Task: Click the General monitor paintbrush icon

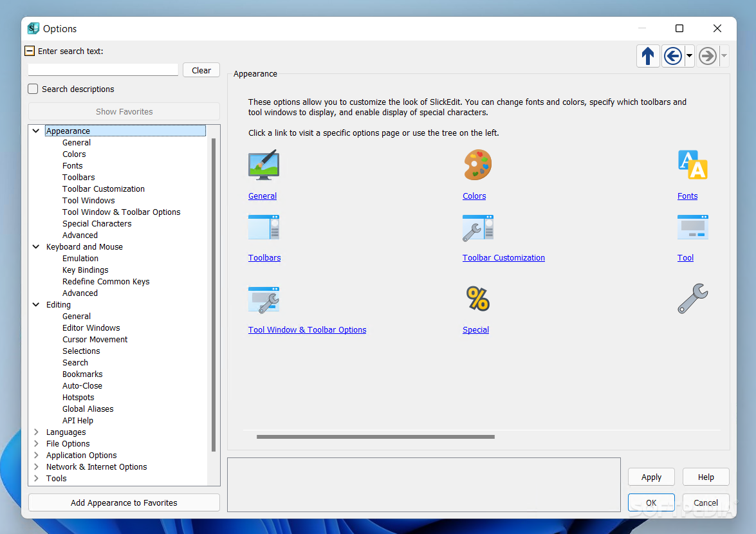Action: pyautogui.click(x=264, y=165)
